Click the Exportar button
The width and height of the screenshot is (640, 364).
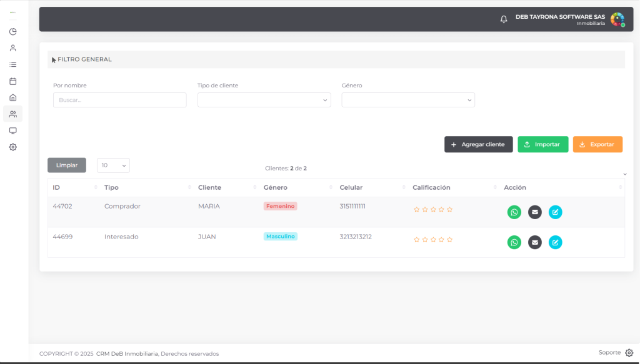(x=597, y=144)
